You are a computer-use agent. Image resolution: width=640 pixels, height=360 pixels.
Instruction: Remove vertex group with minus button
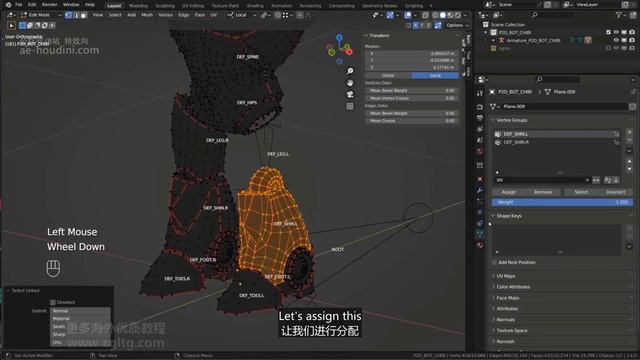(x=629, y=140)
